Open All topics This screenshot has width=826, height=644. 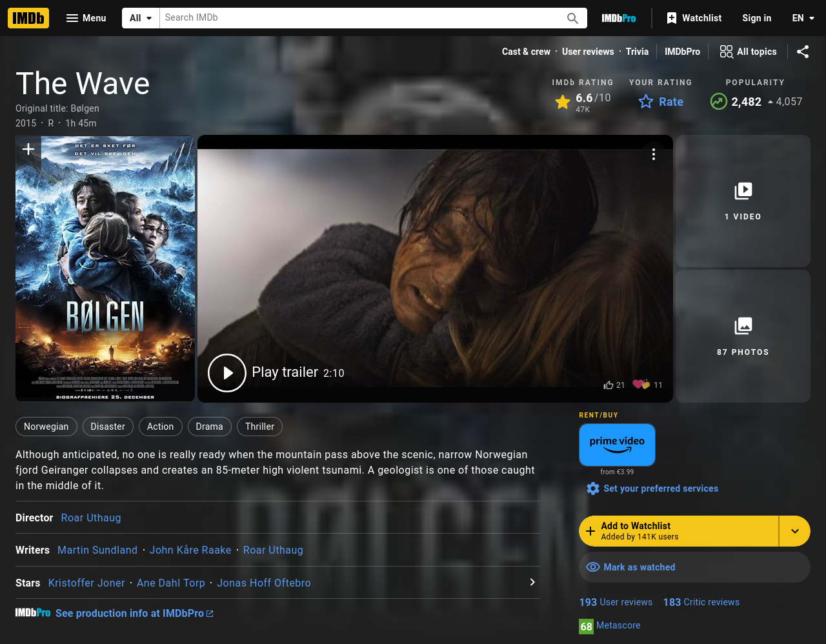pos(749,52)
